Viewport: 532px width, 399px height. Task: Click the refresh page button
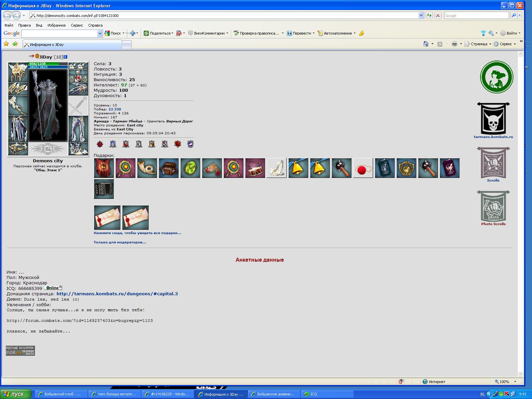click(x=429, y=15)
